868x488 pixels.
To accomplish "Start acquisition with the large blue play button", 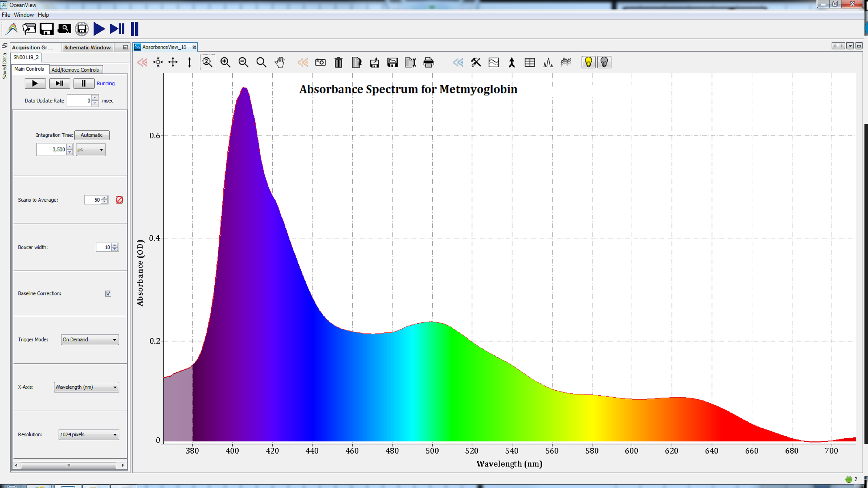I will [x=99, y=29].
